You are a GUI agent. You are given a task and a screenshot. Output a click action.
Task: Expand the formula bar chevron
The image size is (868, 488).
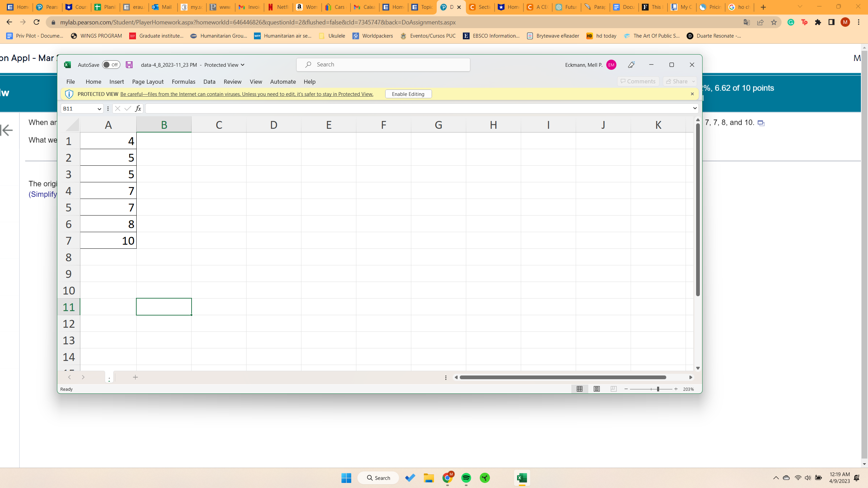click(695, 108)
